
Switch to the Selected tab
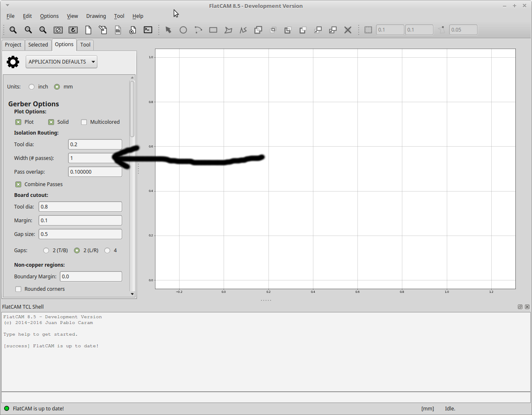[x=38, y=45]
